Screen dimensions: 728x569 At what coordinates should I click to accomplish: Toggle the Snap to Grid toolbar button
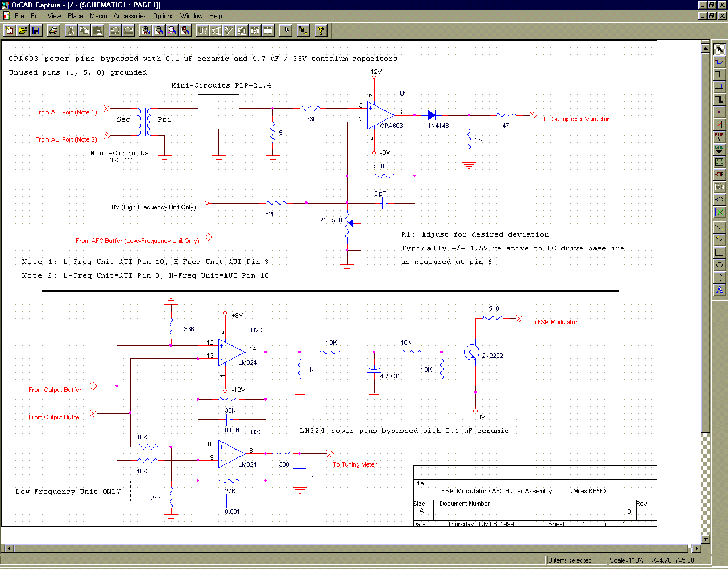pyautogui.click(x=286, y=30)
